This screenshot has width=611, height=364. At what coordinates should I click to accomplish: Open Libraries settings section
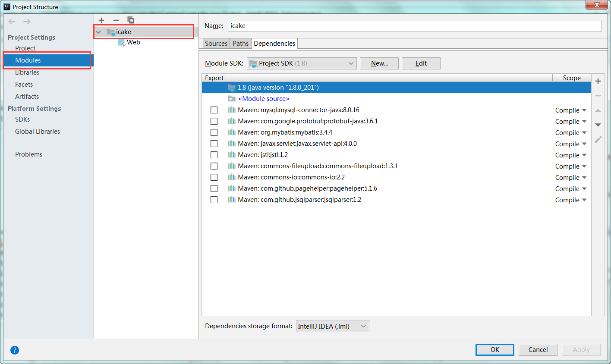(27, 72)
